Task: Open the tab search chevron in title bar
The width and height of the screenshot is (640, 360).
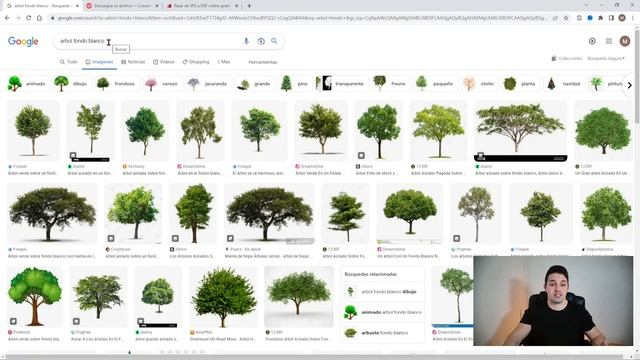Action: click(x=586, y=5)
